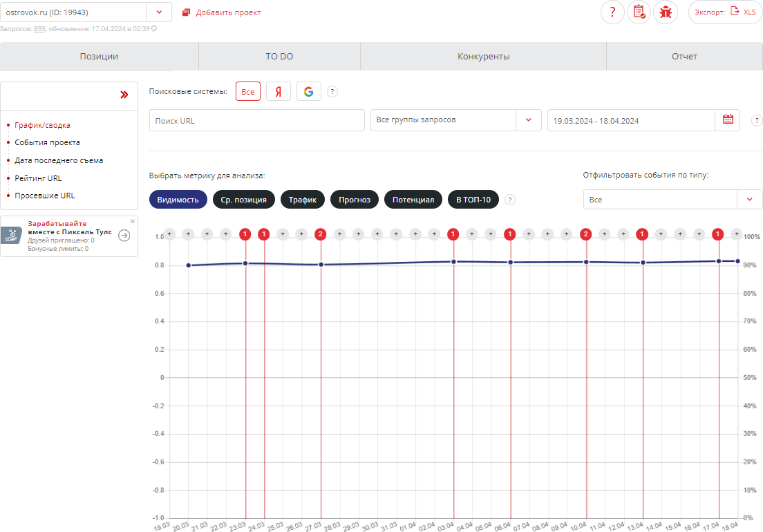This screenshot has height=532, width=763.
Task: Collapse the sidebar with double chevron icon
Action: point(124,95)
